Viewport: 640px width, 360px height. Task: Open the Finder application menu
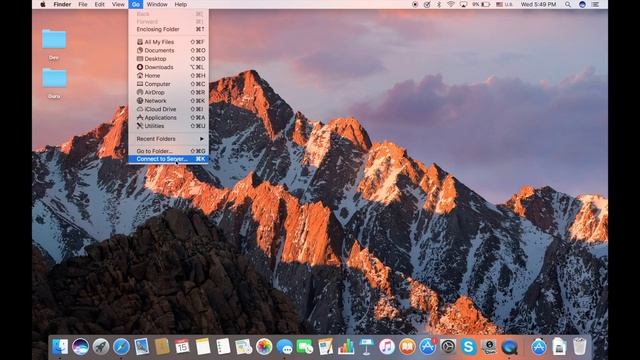(x=62, y=4)
